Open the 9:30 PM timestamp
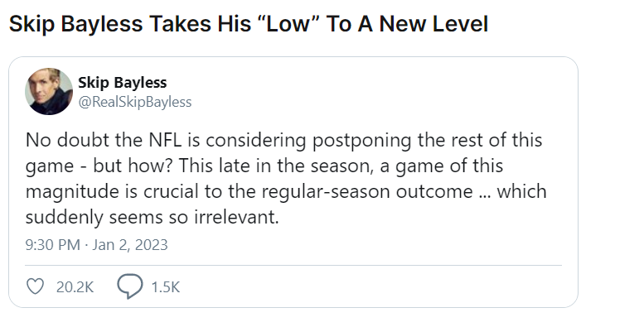Screen dimensions: 644x327 52,245
